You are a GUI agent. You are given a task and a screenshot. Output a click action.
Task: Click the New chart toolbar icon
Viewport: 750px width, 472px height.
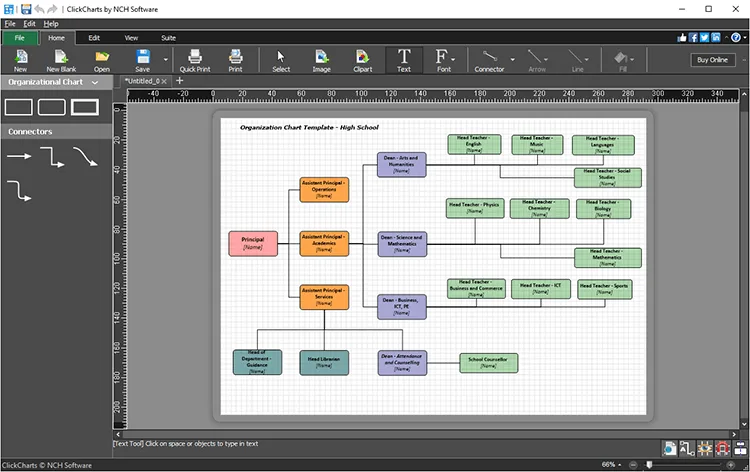click(21, 60)
